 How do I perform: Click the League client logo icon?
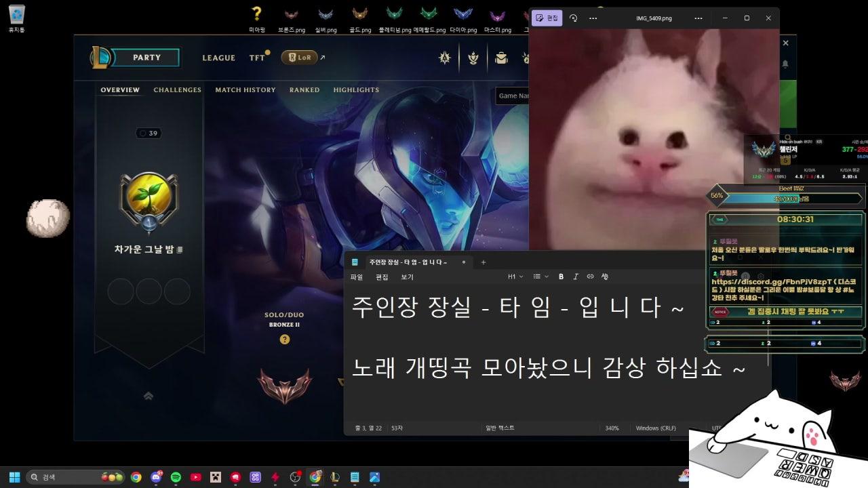pos(100,58)
